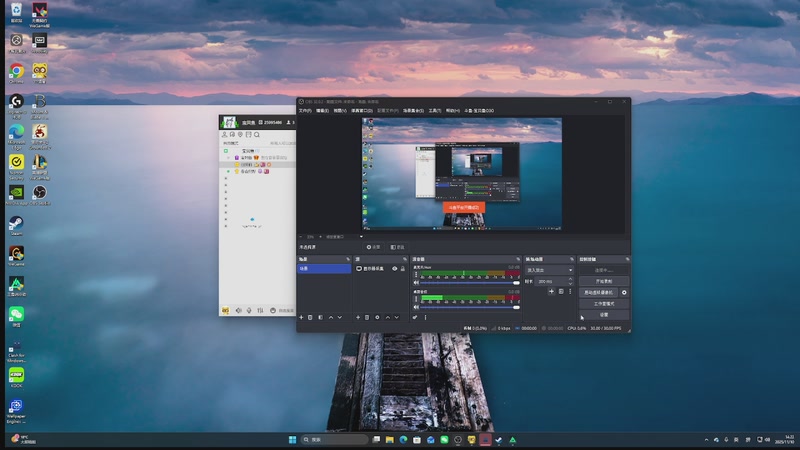Open search icon in YY window toolbar
800x450 pixels.
click(x=257, y=135)
